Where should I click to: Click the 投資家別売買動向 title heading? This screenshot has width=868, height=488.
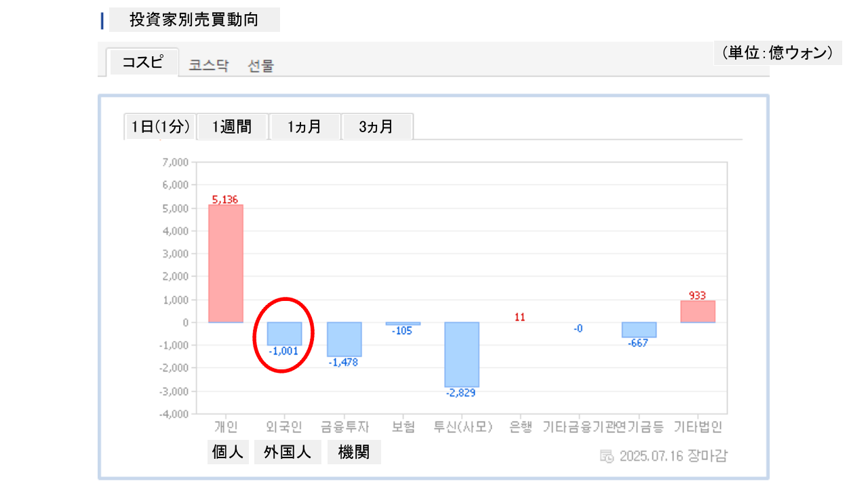pos(194,20)
